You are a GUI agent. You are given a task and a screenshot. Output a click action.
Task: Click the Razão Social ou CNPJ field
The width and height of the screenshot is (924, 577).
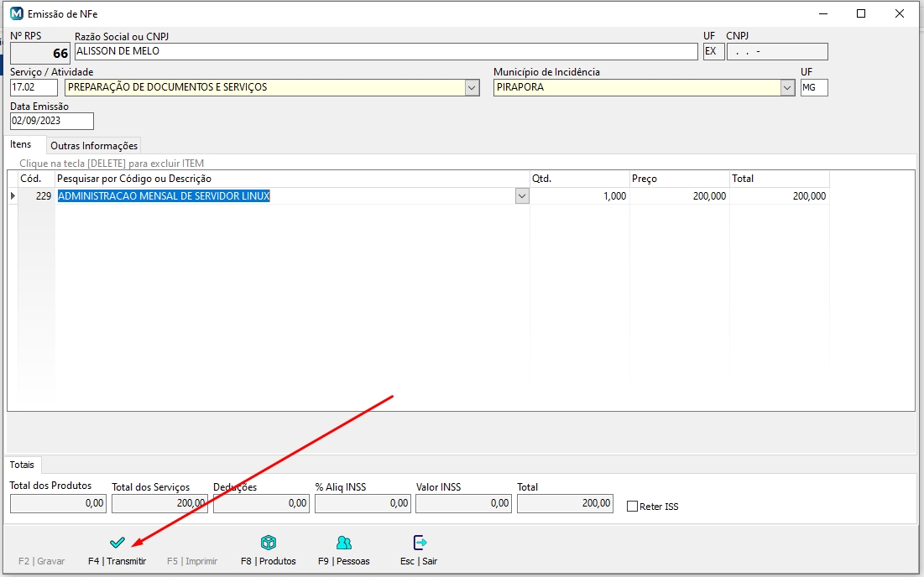point(386,51)
